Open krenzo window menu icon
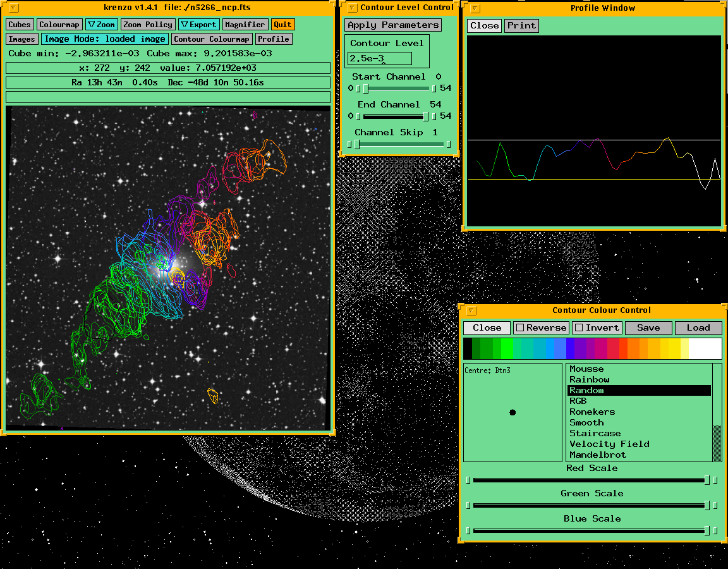This screenshot has height=569, width=728. (x=14, y=8)
